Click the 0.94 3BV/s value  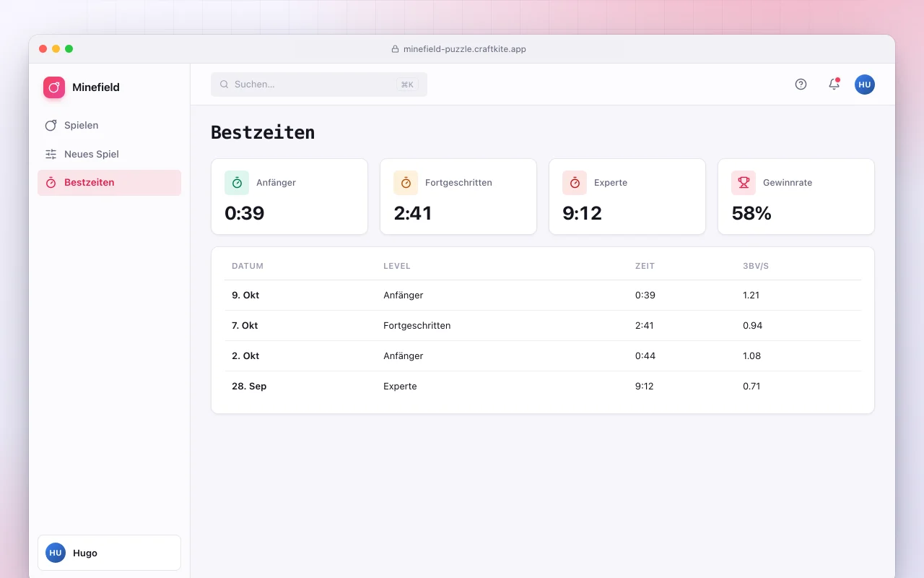point(753,326)
